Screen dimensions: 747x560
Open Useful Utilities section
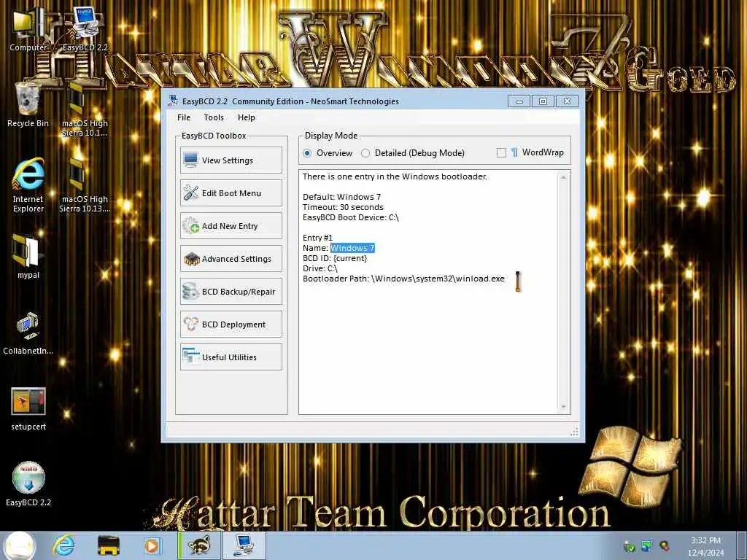(x=231, y=357)
